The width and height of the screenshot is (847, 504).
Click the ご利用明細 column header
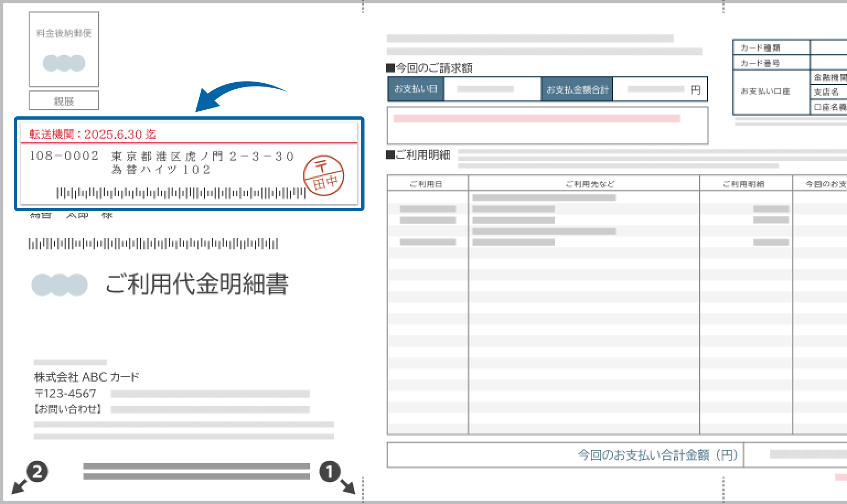tap(746, 184)
